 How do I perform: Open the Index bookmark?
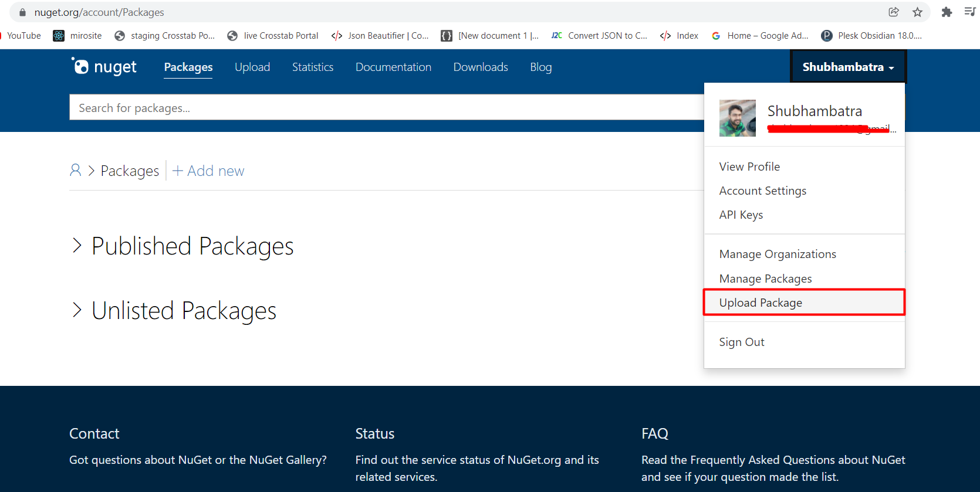[680, 36]
